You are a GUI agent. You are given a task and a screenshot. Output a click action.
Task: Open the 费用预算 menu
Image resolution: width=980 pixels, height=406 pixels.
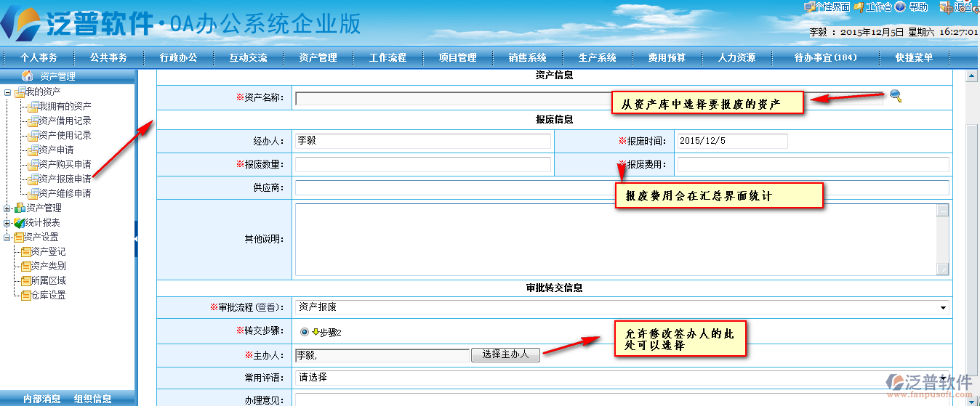click(667, 57)
